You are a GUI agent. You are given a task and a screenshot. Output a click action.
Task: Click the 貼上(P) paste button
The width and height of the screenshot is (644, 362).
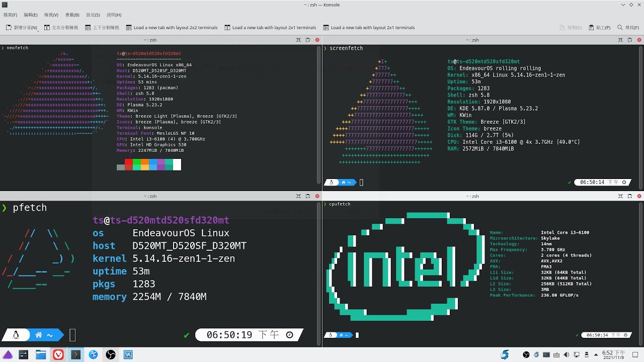click(x=599, y=28)
